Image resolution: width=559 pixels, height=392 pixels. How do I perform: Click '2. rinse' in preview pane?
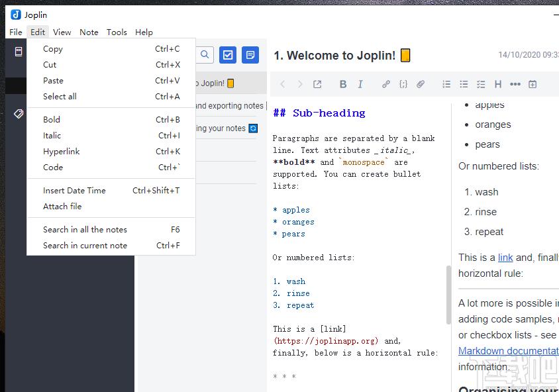click(x=480, y=212)
